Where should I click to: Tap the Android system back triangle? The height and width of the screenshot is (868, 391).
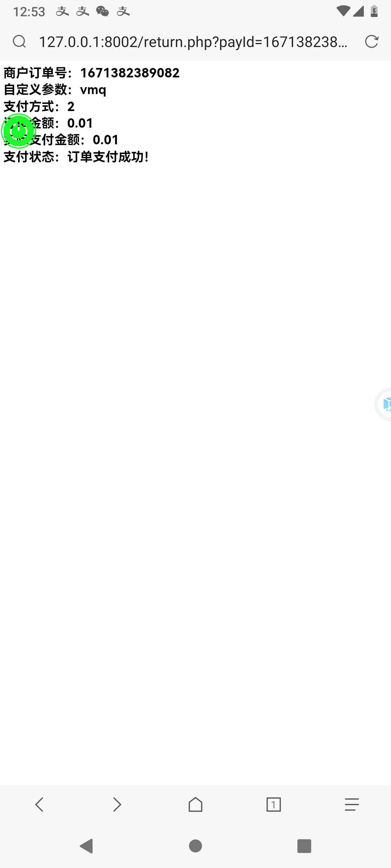87,846
